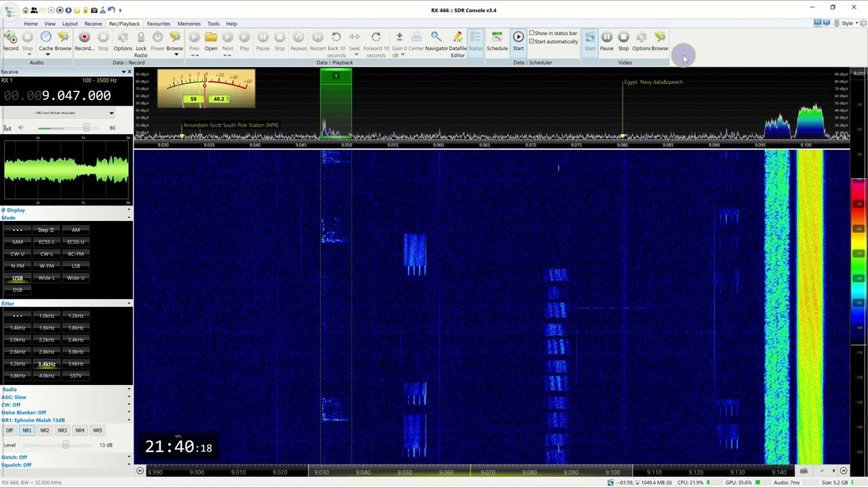The image size is (868, 488).
Task: Browse Video recordings
Action: pyautogui.click(x=660, y=41)
